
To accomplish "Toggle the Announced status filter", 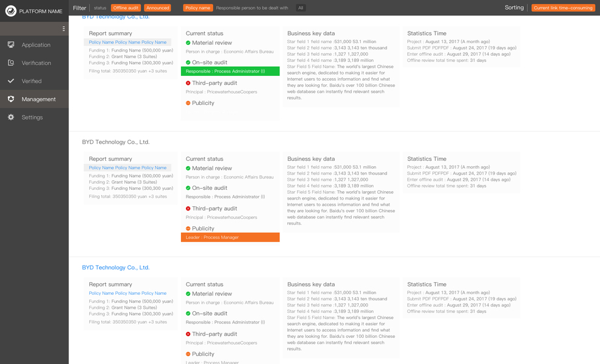I will pos(157,8).
